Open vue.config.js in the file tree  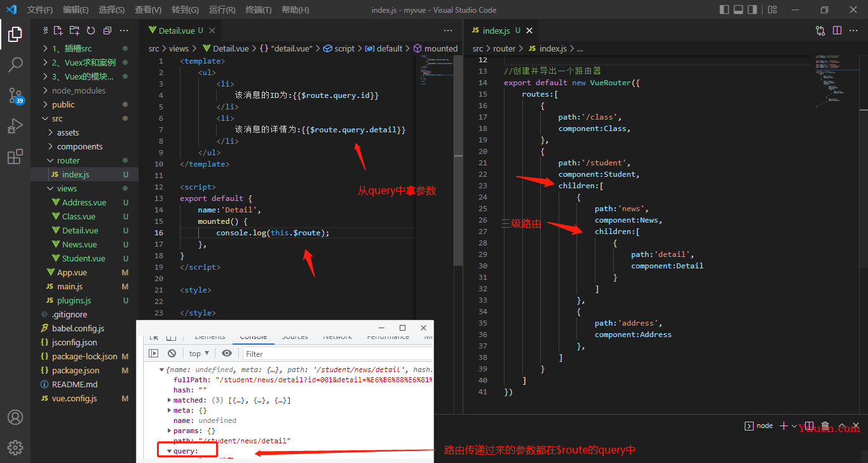pyautogui.click(x=85, y=398)
